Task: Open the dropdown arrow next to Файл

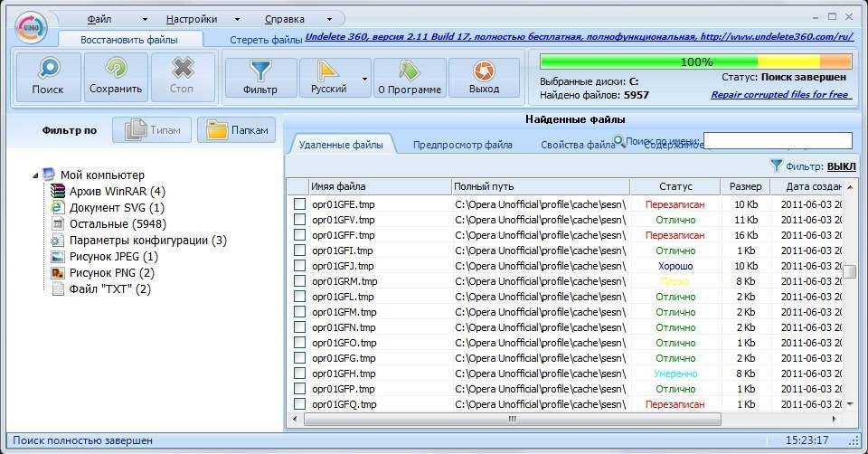Action: [x=145, y=19]
